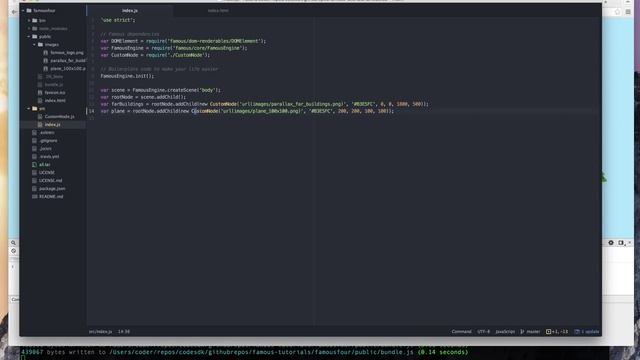The width and height of the screenshot is (640, 360).
Task: Open the LICENSE file without extension
Action: pyautogui.click(x=47, y=173)
